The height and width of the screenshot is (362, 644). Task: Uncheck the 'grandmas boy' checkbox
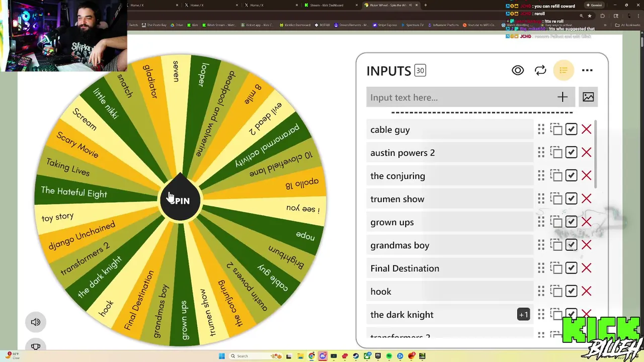[x=571, y=245]
